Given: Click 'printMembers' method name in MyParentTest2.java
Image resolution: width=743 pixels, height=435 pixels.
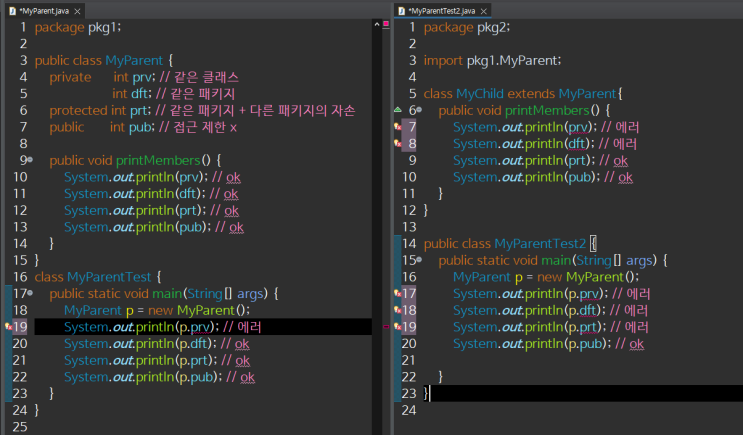Looking at the screenshot, I should click(x=547, y=110).
